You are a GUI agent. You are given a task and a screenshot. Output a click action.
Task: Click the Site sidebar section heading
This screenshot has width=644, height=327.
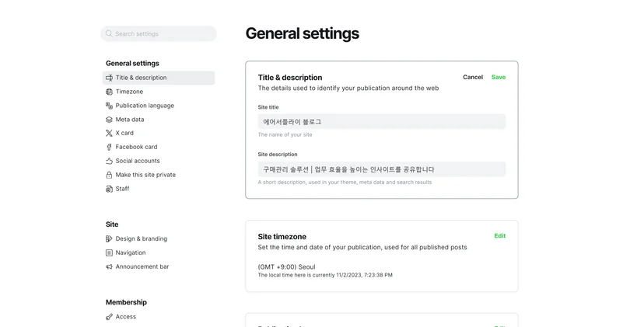112,224
